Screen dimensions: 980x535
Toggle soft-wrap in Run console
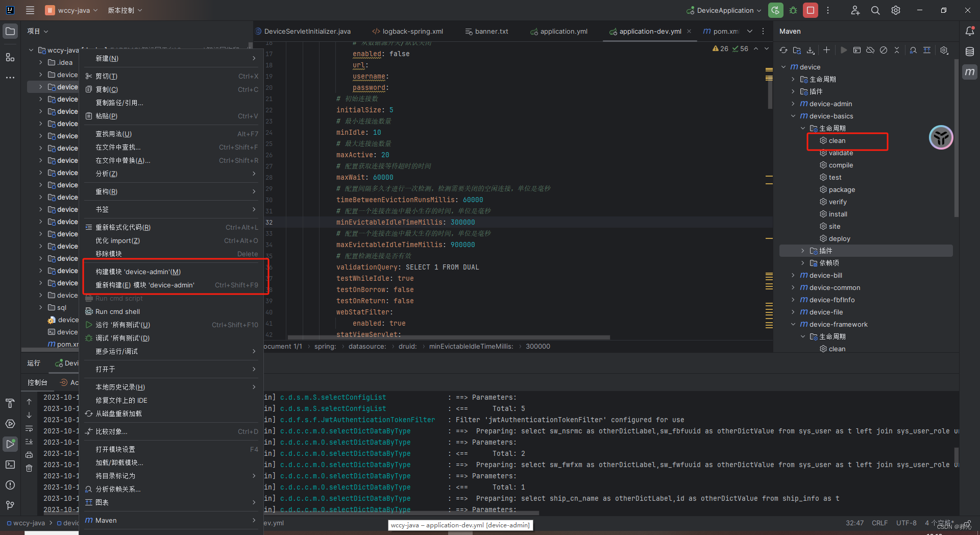29,428
